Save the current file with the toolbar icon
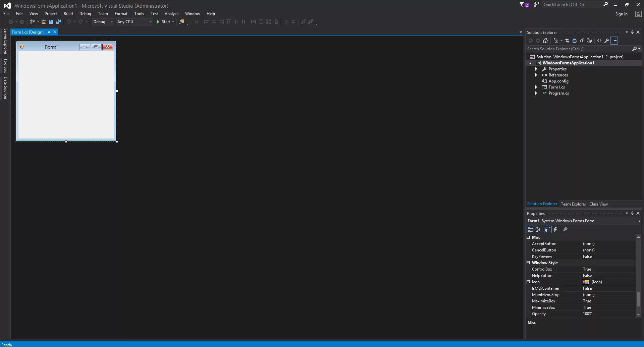Image resolution: width=644 pixels, height=347 pixels. 51,22
